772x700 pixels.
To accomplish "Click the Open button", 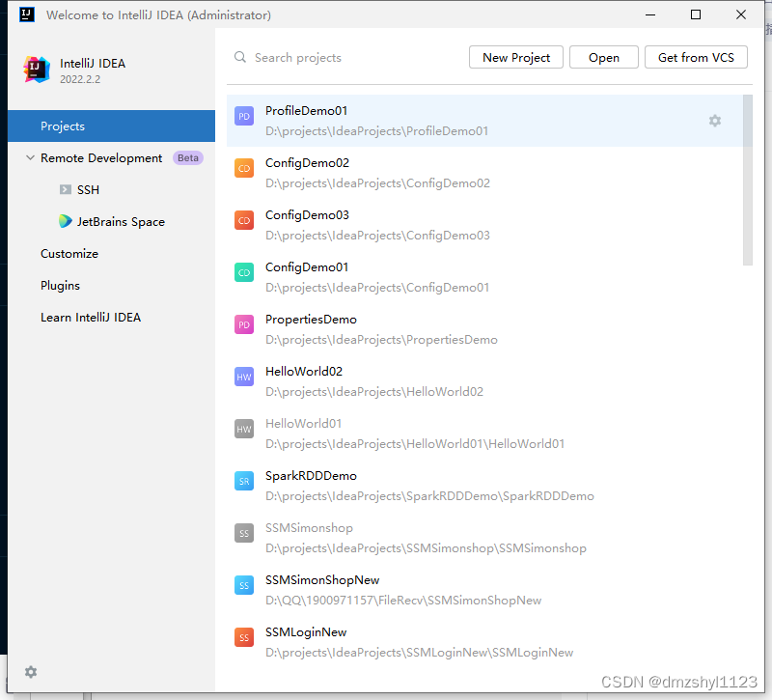I will click(604, 57).
